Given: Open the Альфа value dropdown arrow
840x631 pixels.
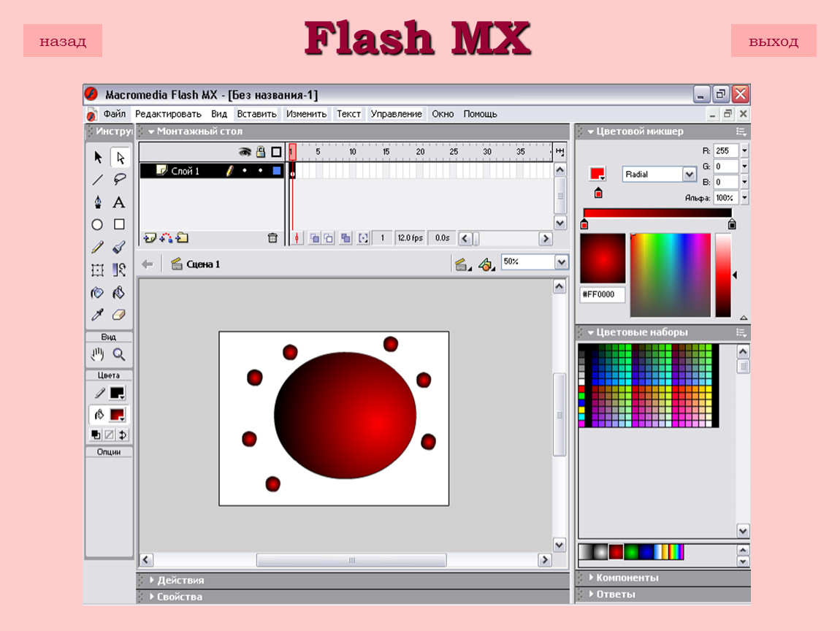Looking at the screenshot, I should point(744,198).
